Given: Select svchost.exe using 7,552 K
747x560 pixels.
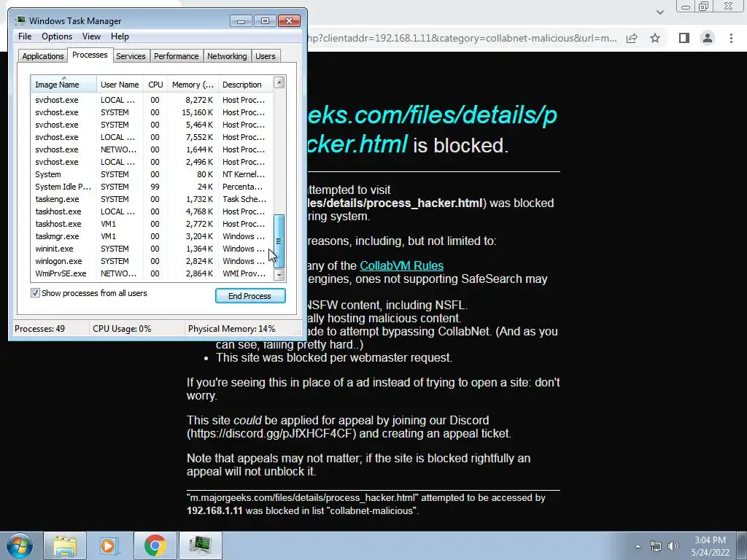Looking at the screenshot, I should (152, 137).
